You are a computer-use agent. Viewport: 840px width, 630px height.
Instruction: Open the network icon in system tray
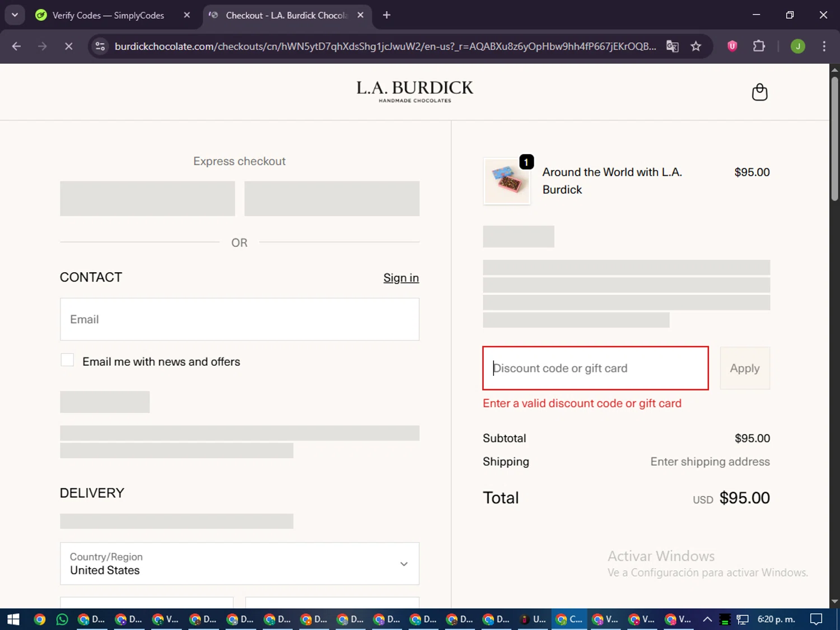click(x=743, y=619)
